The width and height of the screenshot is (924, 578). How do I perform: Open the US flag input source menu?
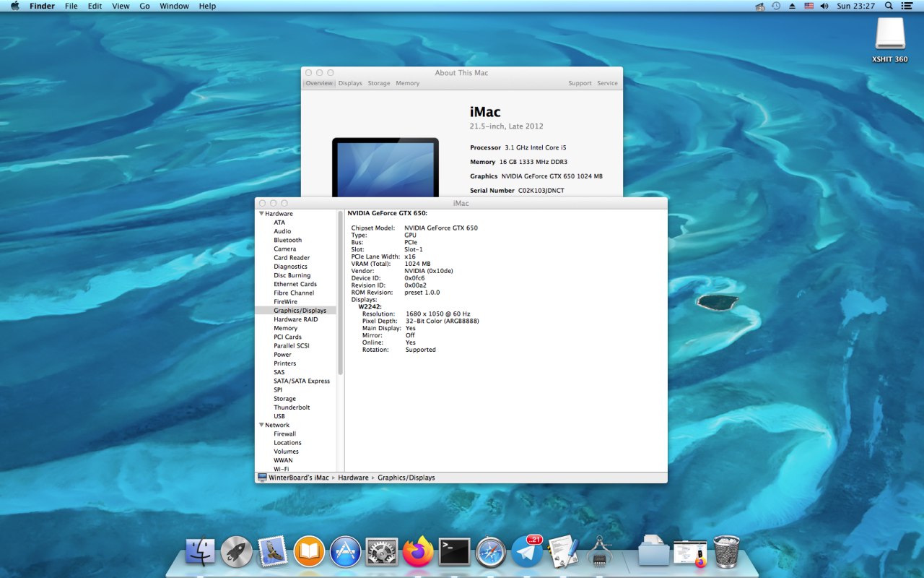808,6
